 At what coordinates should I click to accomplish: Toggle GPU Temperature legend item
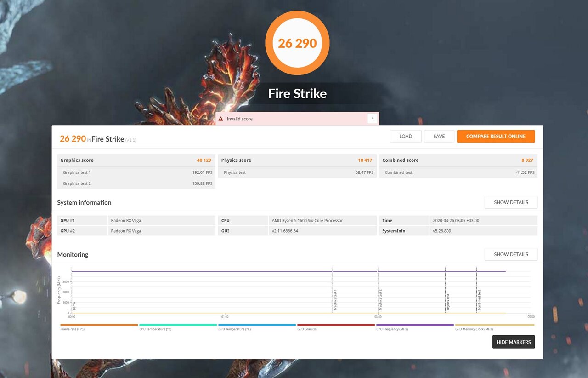click(257, 327)
